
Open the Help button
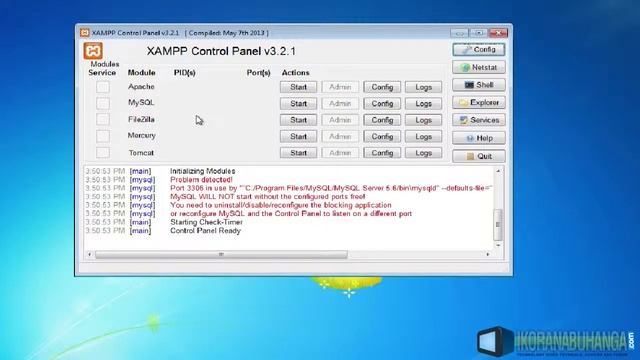479,138
